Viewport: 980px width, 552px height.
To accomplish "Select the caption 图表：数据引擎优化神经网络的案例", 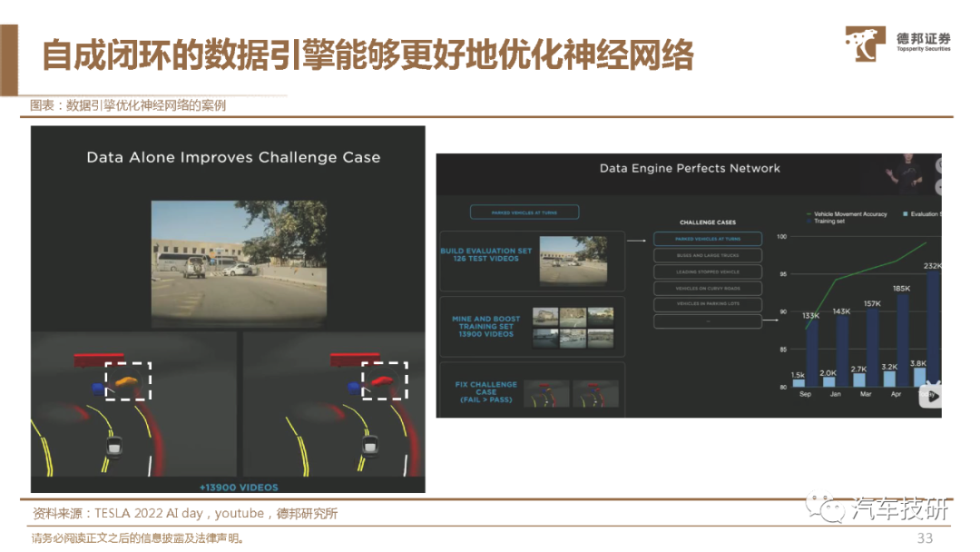I will (128, 105).
